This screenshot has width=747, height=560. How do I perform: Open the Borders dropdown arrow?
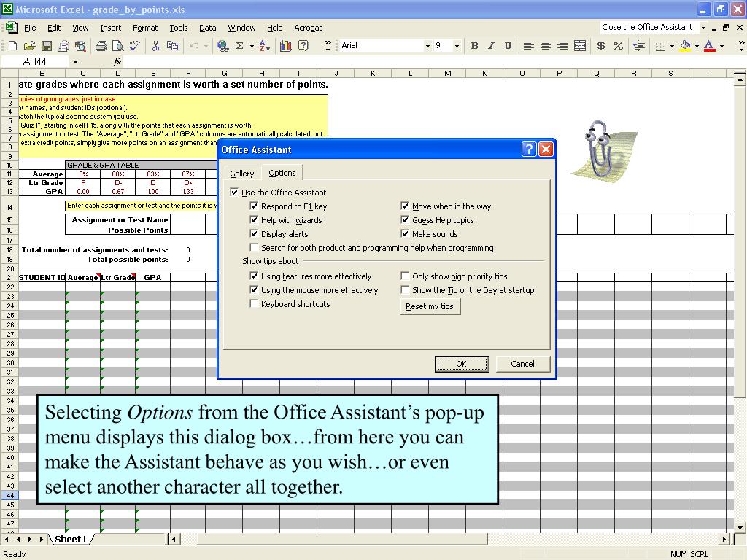672,46
